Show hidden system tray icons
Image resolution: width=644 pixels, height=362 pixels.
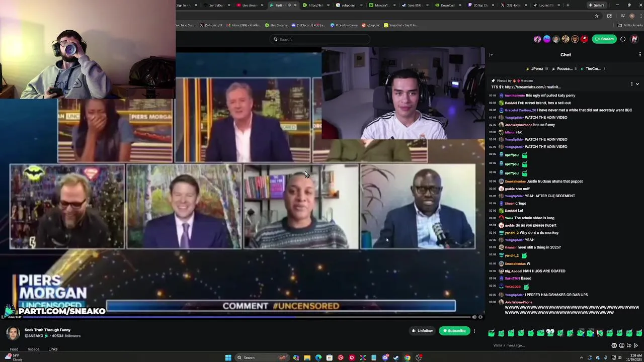(x=582, y=357)
